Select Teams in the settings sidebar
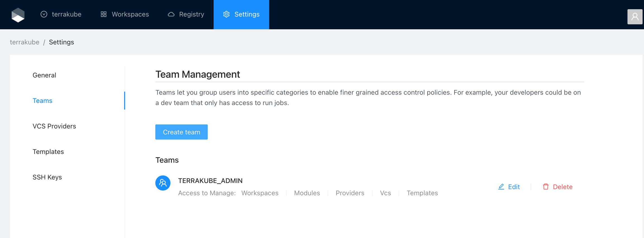 42,101
